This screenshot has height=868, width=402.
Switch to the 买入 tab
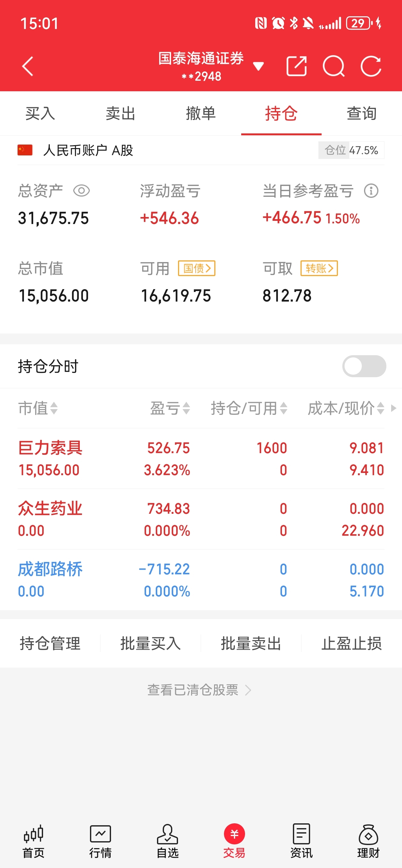click(x=40, y=113)
